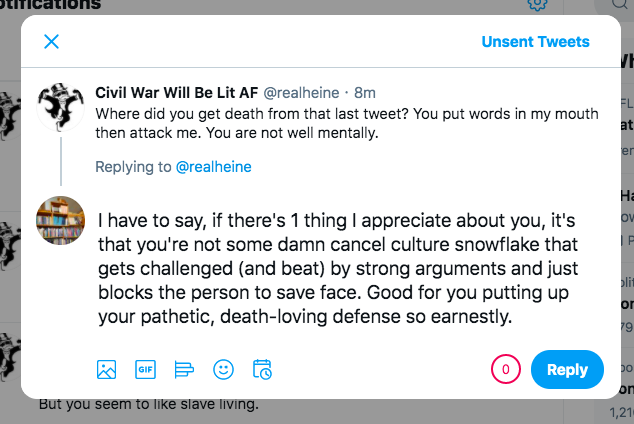Viewport: 634px width, 424px height.
Task: Click the 8m timestamp on the tweet
Action: pos(365,93)
